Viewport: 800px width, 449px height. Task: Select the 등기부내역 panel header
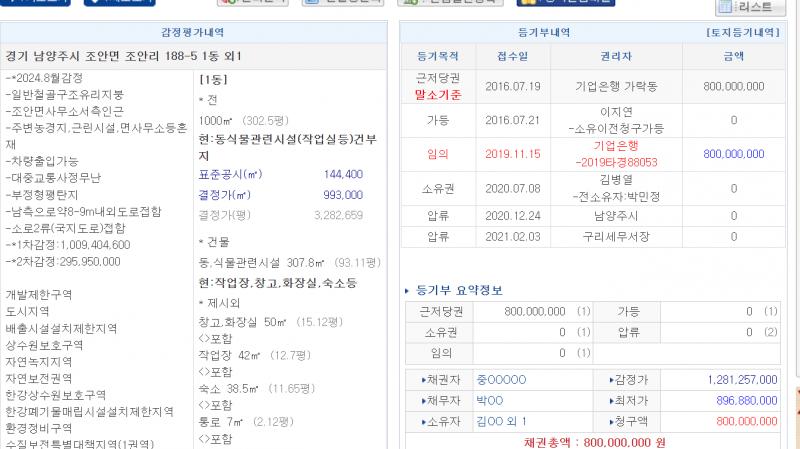coord(544,33)
